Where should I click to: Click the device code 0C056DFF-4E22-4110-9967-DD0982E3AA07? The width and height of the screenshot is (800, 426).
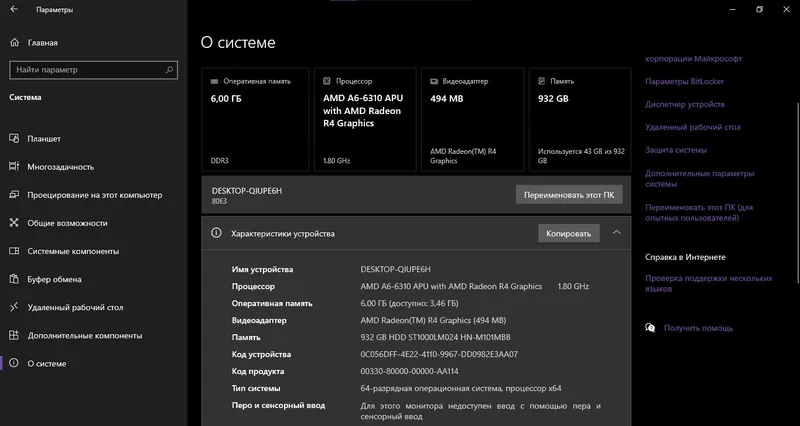point(439,354)
